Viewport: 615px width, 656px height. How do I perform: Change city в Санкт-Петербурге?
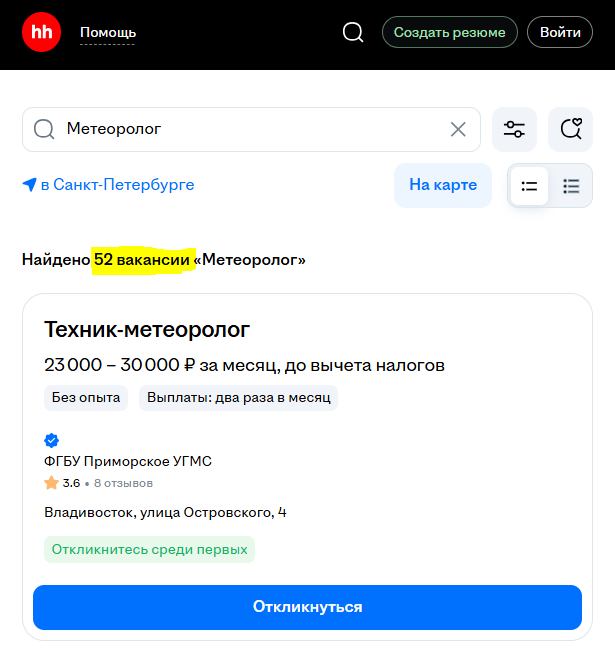point(117,185)
